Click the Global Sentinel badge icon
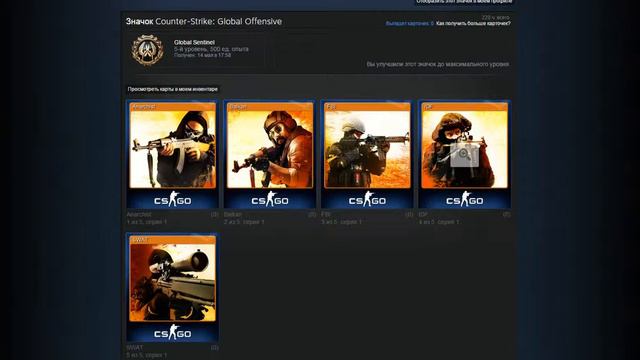640x360 pixels. click(x=148, y=50)
